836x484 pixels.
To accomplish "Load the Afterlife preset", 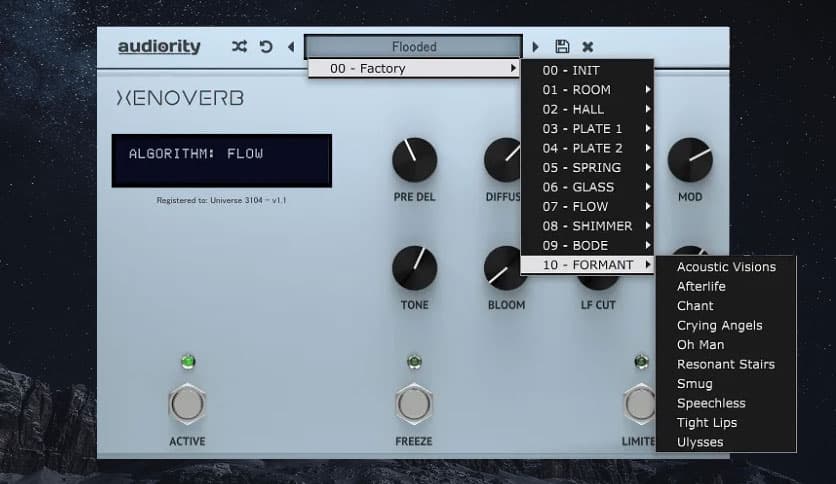I will 726,286.
